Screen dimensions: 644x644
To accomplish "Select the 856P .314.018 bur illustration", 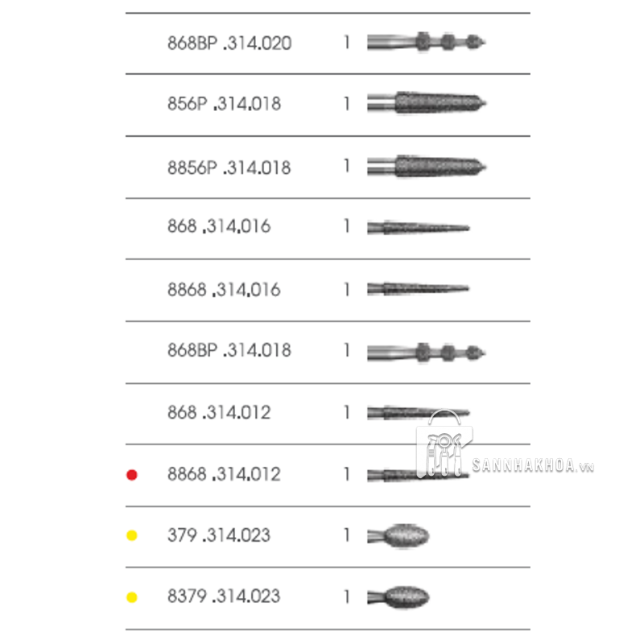I will 427,103.
